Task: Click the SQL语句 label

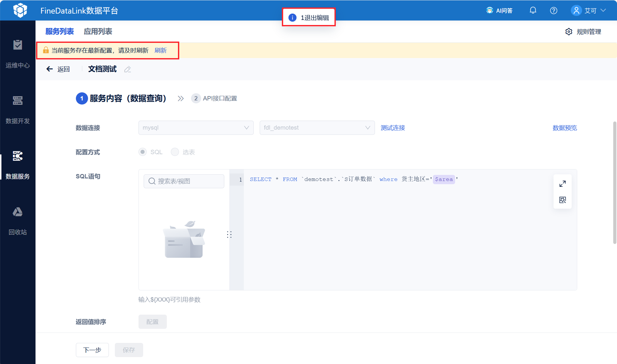Action: pyautogui.click(x=88, y=176)
